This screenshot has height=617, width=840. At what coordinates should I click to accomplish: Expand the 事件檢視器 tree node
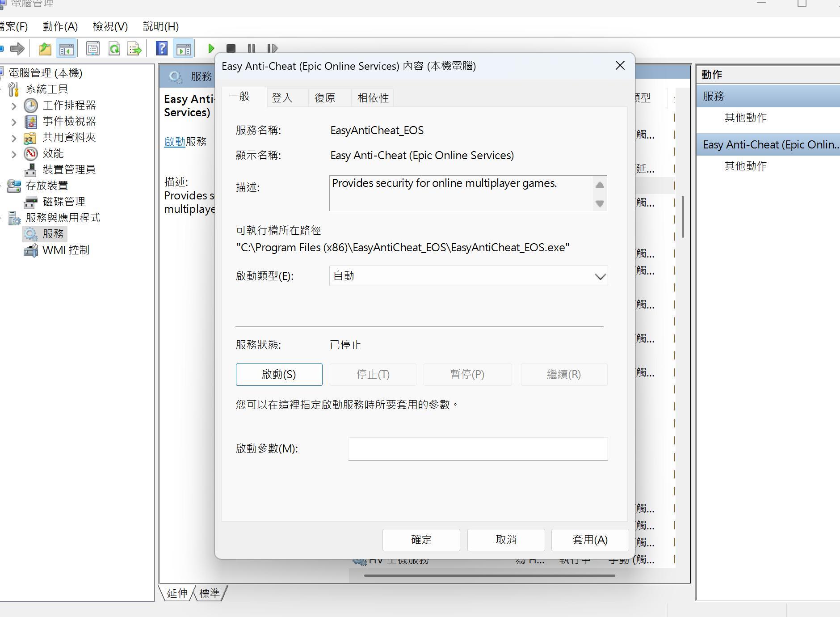coord(14,122)
